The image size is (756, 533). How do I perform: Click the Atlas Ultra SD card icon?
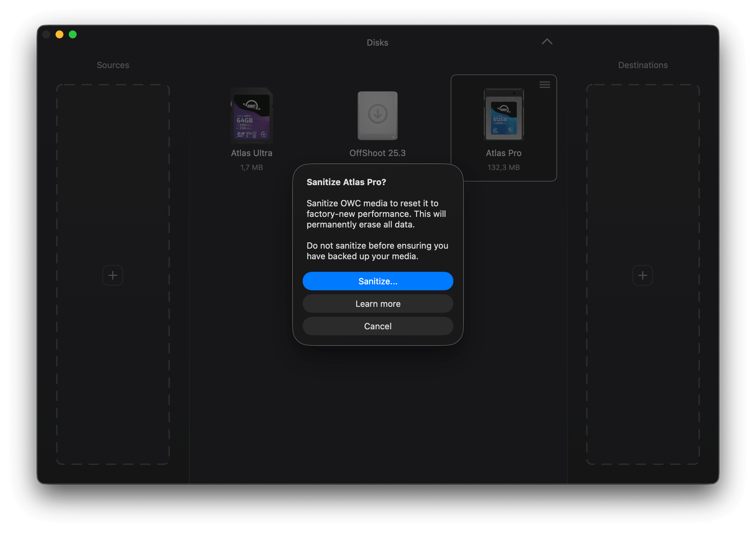[252, 116]
